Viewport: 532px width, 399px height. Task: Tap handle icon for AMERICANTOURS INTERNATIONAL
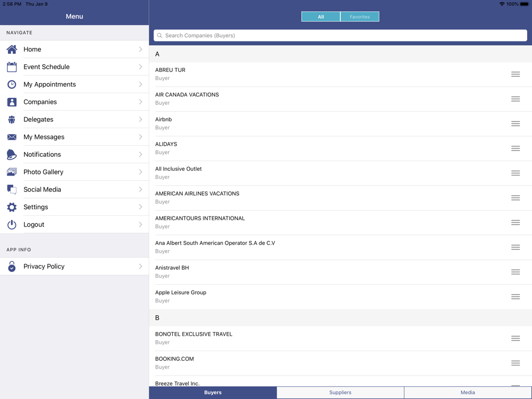(x=516, y=222)
